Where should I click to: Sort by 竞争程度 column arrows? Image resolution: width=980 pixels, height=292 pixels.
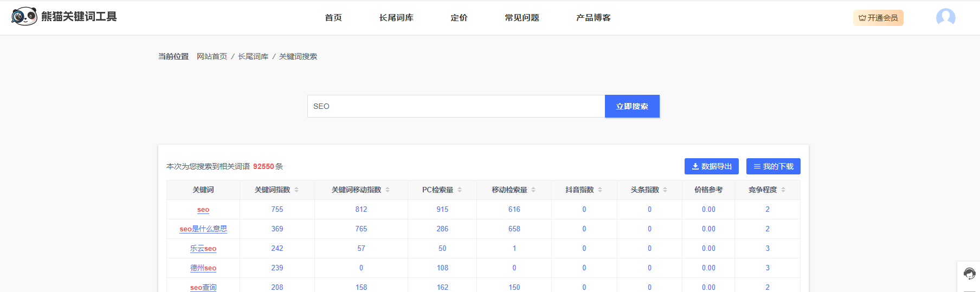click(783, 190)
